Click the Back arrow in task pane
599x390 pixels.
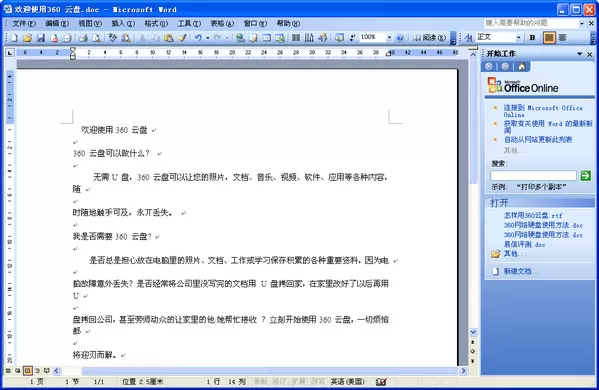[488, 66]
